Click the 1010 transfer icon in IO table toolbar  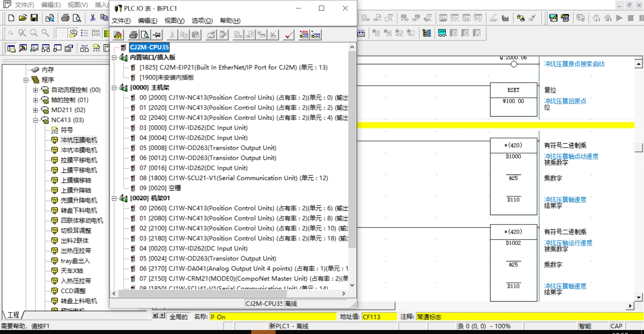[304, 35]
